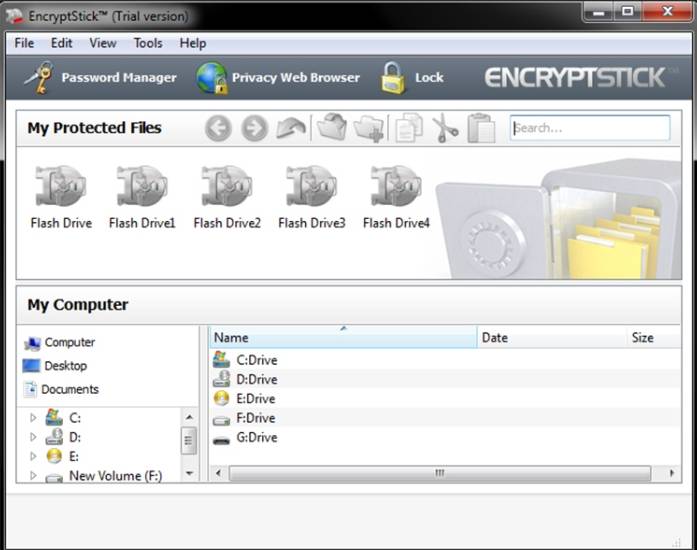
Task: Go forward with the right arrow button
Action: click(x=255, y=128)
